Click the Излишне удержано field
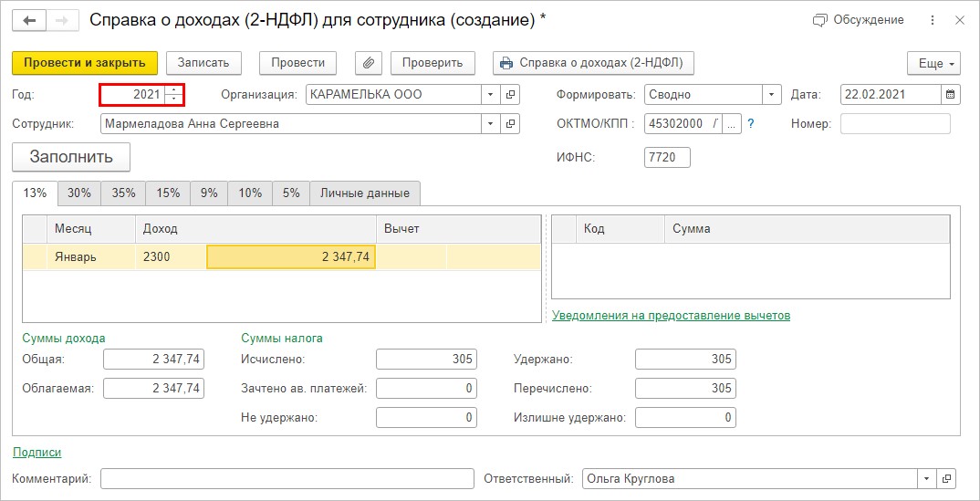 (685, 417)
